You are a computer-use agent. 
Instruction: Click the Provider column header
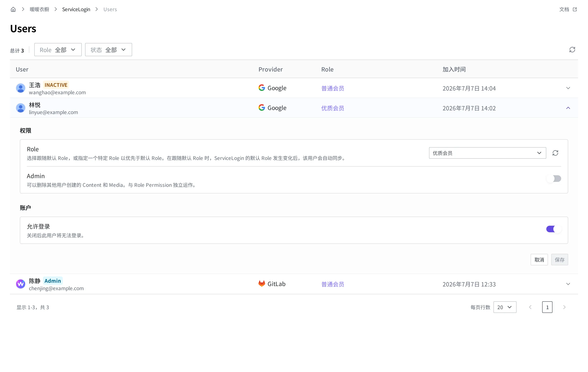[x=270, y=69]
